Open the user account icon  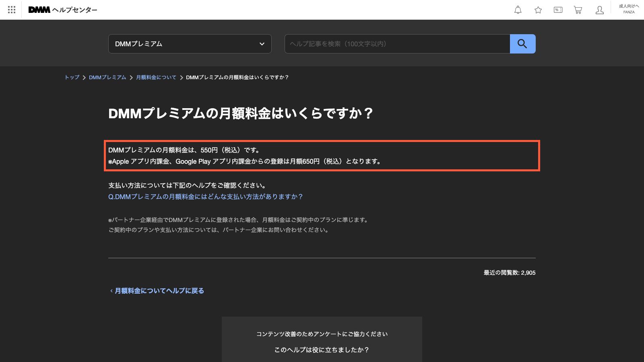600,10
